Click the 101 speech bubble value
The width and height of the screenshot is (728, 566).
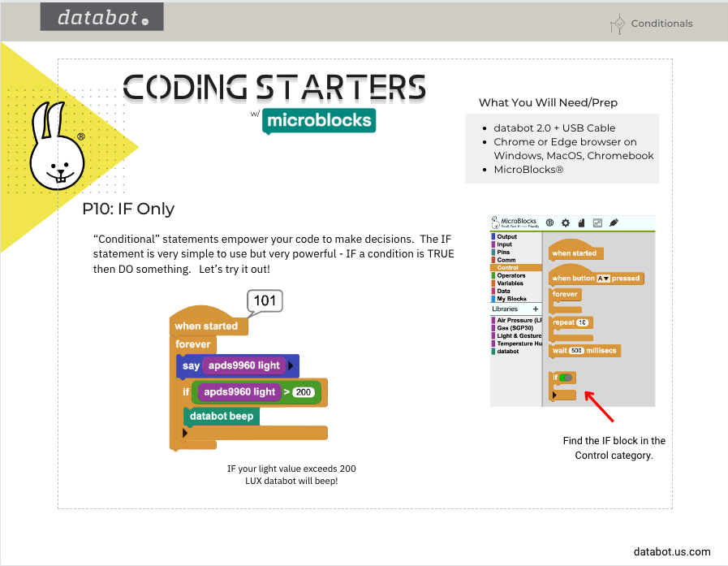tap(265, 300)
